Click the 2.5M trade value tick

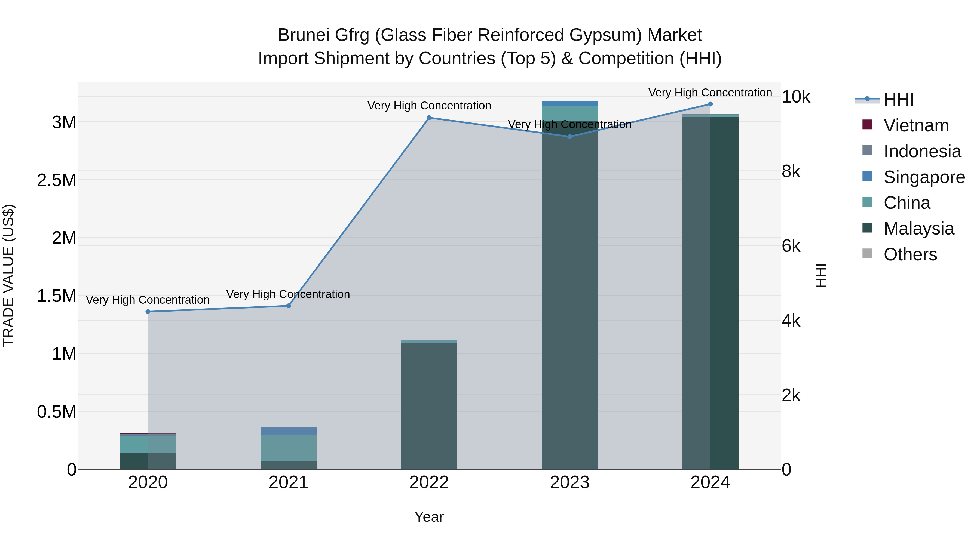click(57, 180)
